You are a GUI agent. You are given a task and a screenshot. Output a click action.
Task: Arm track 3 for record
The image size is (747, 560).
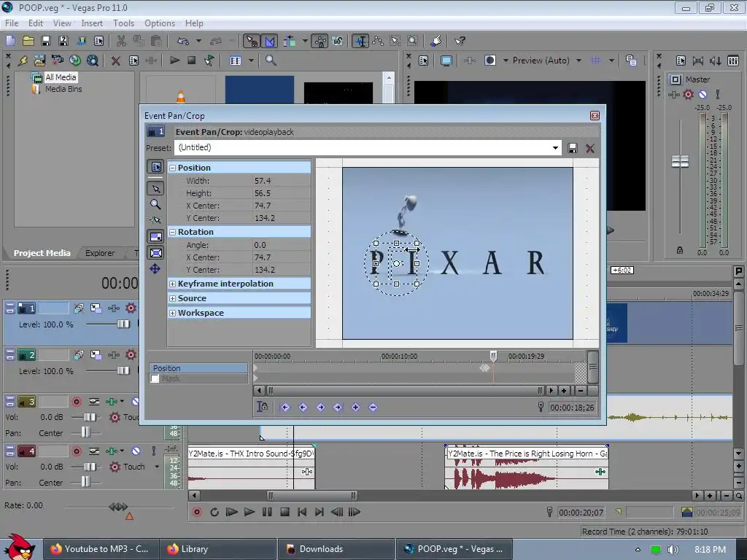tap(76, 402)
